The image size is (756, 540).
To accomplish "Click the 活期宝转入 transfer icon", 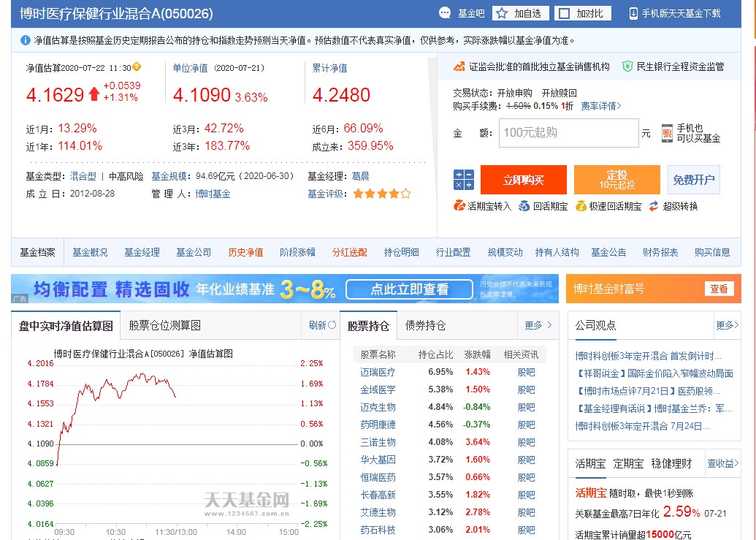I will click(x=458, y=207).
